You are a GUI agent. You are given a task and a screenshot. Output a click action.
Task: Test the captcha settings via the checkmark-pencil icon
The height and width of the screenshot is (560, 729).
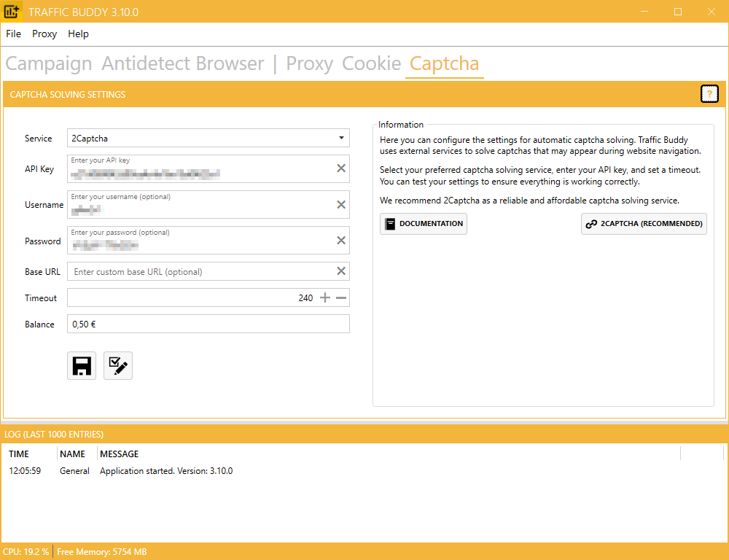[x=117, y=365]
